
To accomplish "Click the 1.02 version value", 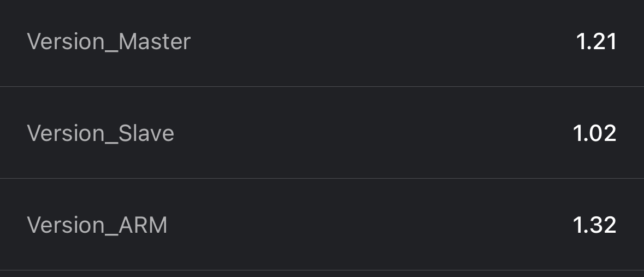I will [x=595, y=134].
